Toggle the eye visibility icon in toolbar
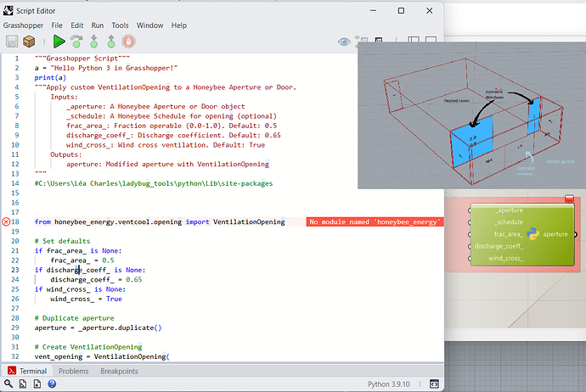The image size is (586, 392). click(344, 41)
